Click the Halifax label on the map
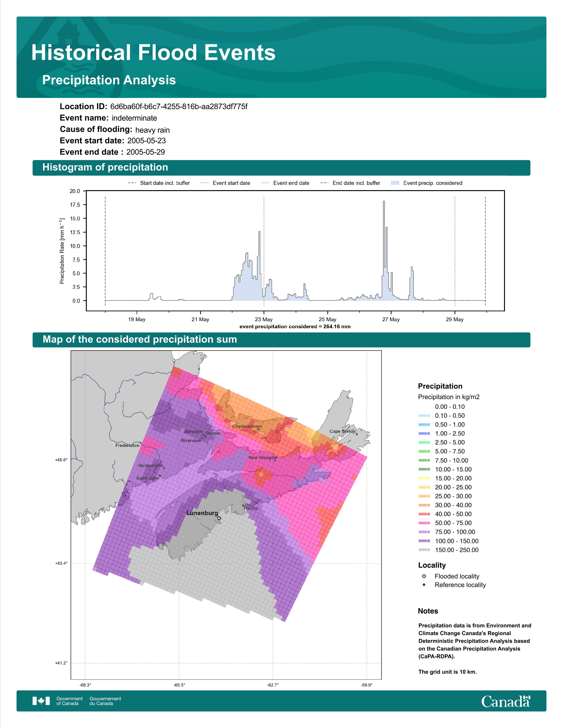 pos(251,508)
